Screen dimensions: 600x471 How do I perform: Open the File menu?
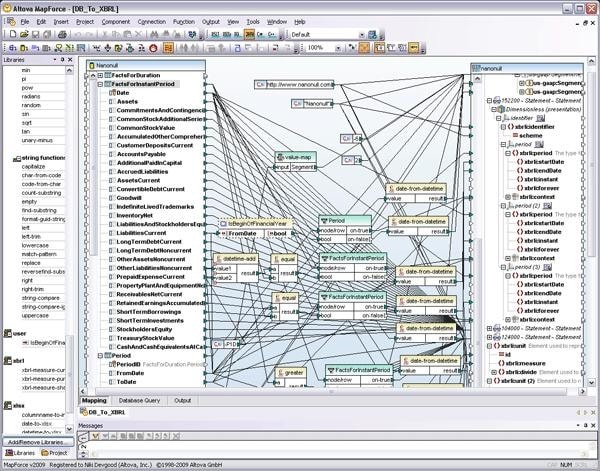coord(25,22)
